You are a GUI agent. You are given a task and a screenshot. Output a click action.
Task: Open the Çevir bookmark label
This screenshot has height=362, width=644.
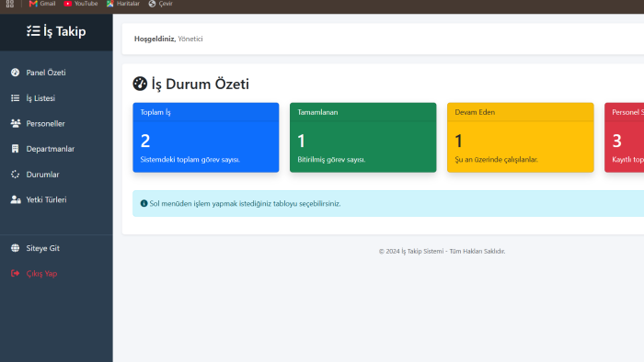click(x=166, y=4)
